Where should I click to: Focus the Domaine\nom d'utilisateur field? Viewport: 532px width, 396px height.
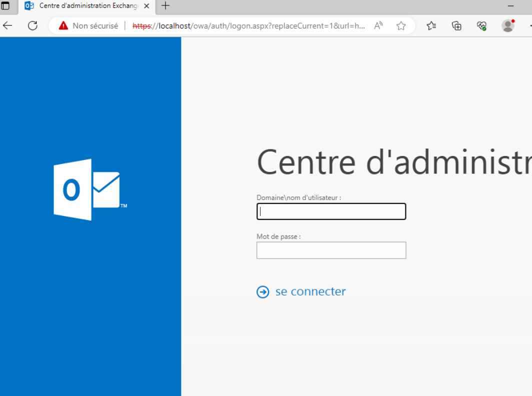coord(331,211)
